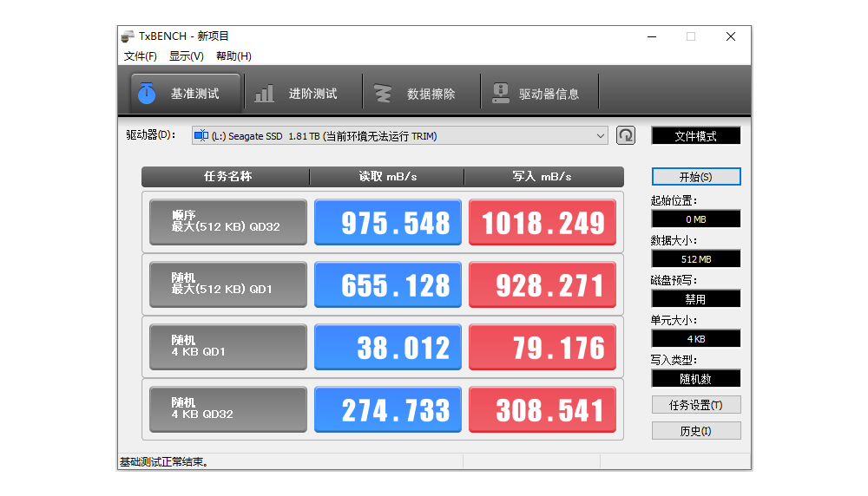Click the write result 308.541

(x=542, y=409)
